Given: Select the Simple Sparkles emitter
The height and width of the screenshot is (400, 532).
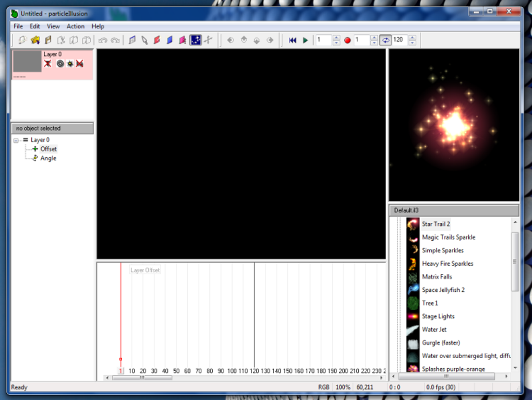Looking at the screenshot, I should tap(443, 251).
